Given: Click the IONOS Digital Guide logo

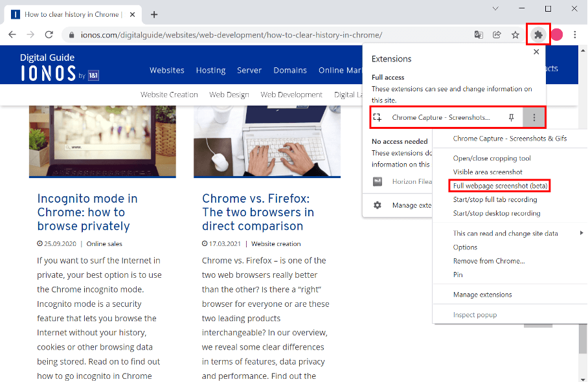Looking at the screenshot, I should pos(59,67).
